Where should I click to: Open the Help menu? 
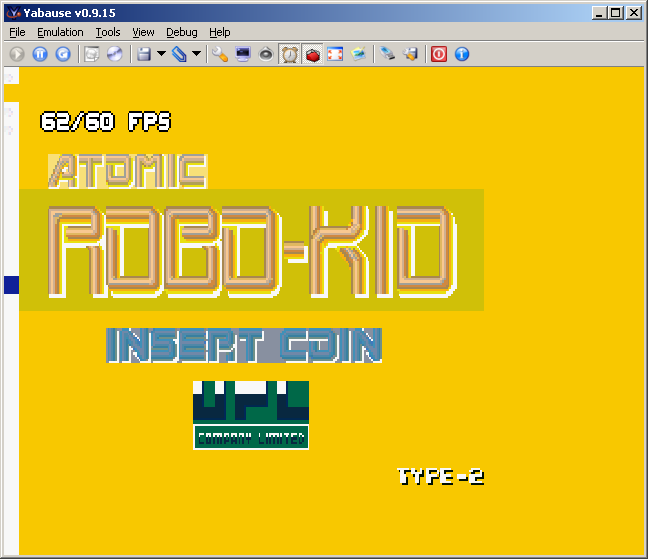(219, 32)
